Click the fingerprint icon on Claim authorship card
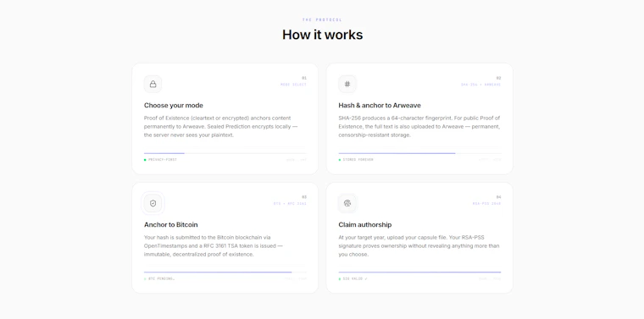The image size is (644, 319). coord(347,203)
